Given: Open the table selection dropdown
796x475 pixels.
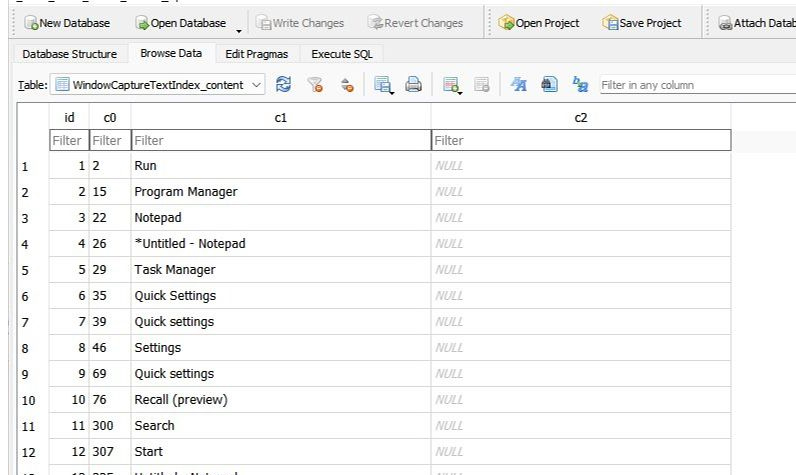Looking at the screenshot, I should [160, 85].
